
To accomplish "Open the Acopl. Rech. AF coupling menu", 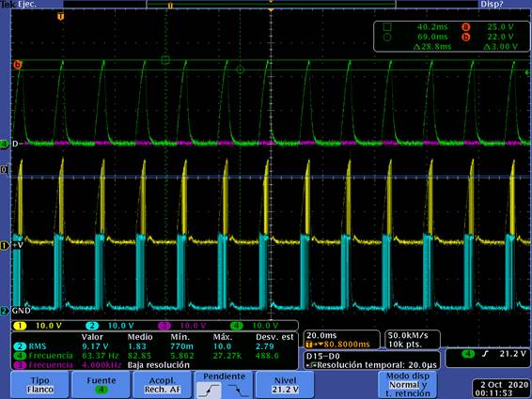I will click(x=163, y=385).
